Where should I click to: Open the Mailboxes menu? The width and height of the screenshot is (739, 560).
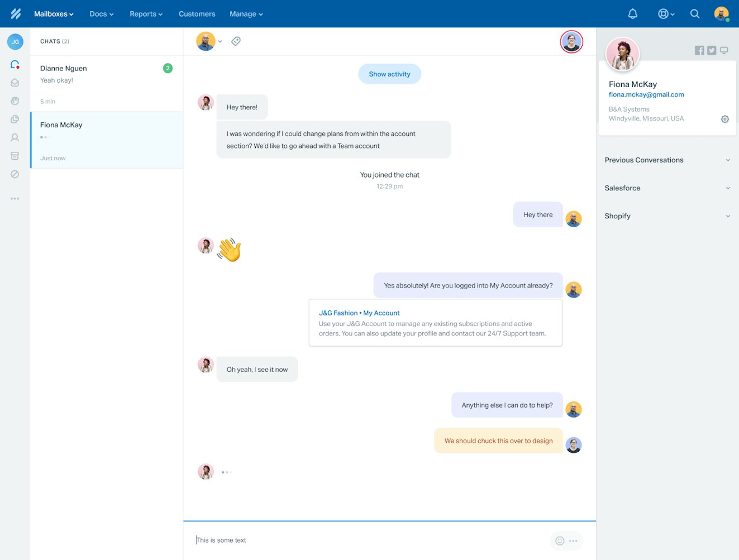pos(54,14)
